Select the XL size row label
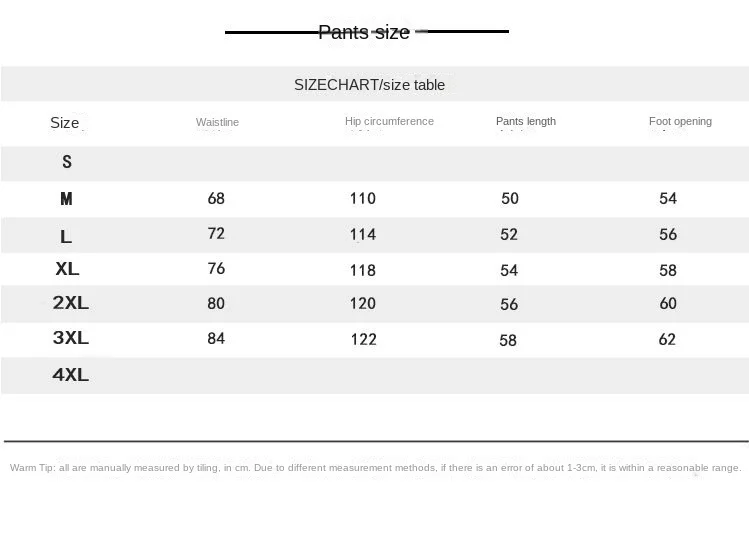This screenshot has height=537, width=749. click(67, 269)
